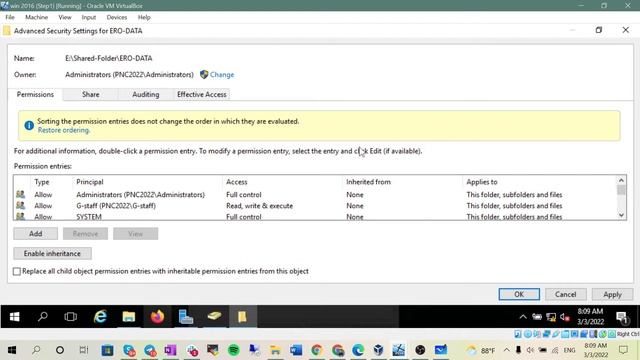This screenshot has height=360, width=640.
Task: Click the Apply button
Action: 612,294
